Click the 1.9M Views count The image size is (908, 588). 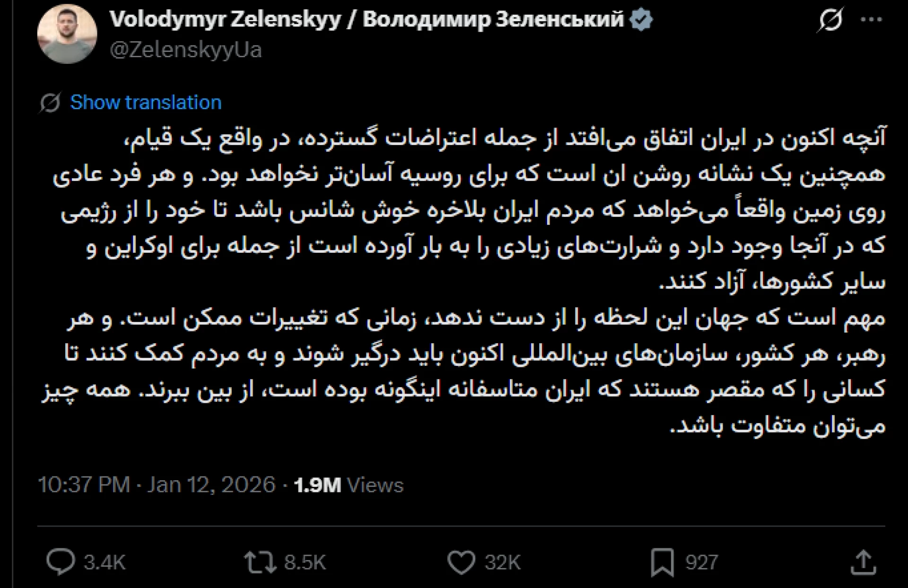349,485
